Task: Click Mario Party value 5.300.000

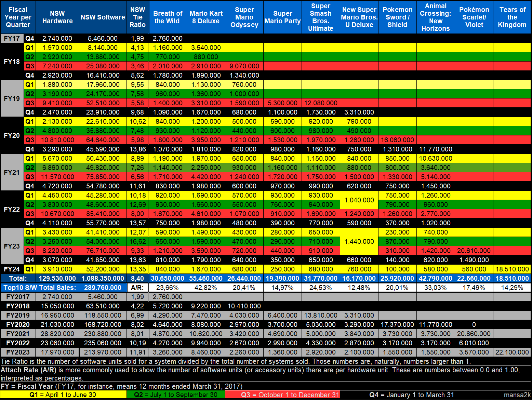Action: pos(282,103)
